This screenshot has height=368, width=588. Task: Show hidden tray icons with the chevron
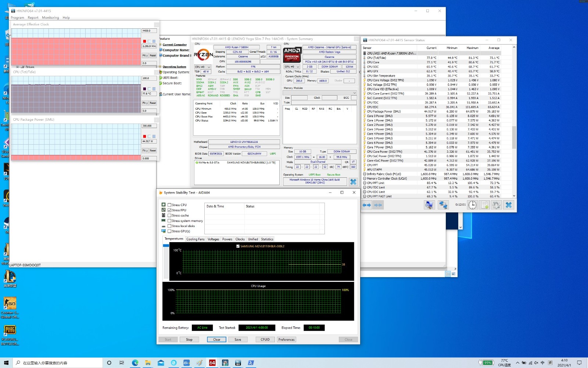517,363
